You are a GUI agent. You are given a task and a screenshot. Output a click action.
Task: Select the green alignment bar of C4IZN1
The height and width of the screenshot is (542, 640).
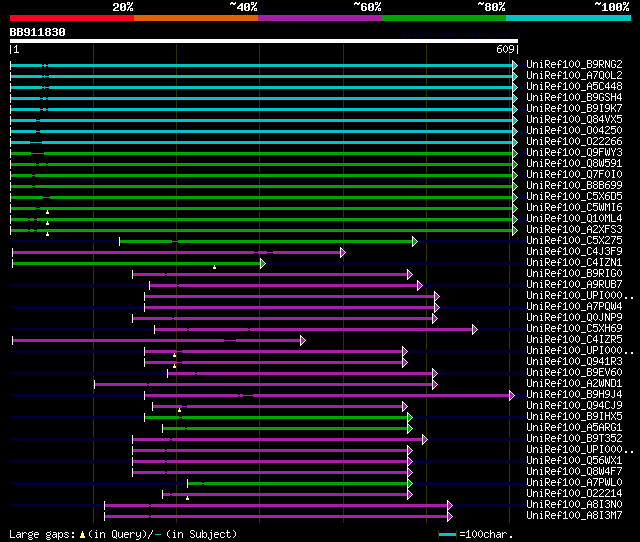coord(137,264)
